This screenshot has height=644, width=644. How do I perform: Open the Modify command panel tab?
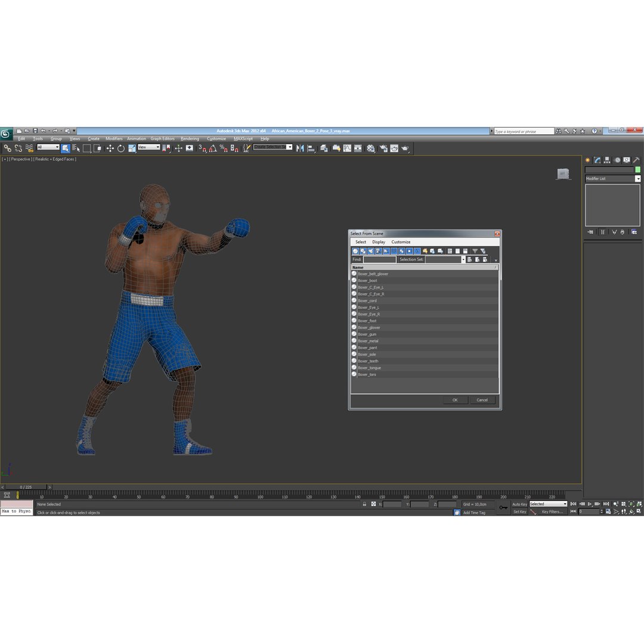(x=597, y=160)
